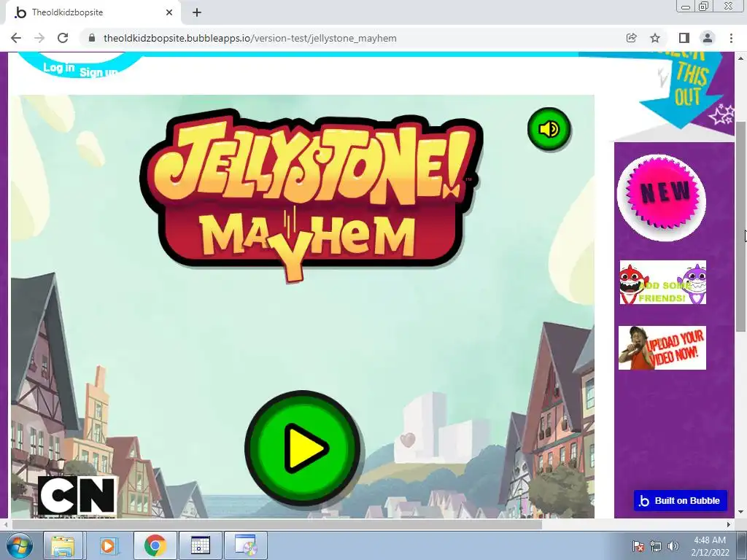Image resolution: width=747 pixels, height=560 pixels.
Task: Open a new browser tab
Action: point(197,12)
